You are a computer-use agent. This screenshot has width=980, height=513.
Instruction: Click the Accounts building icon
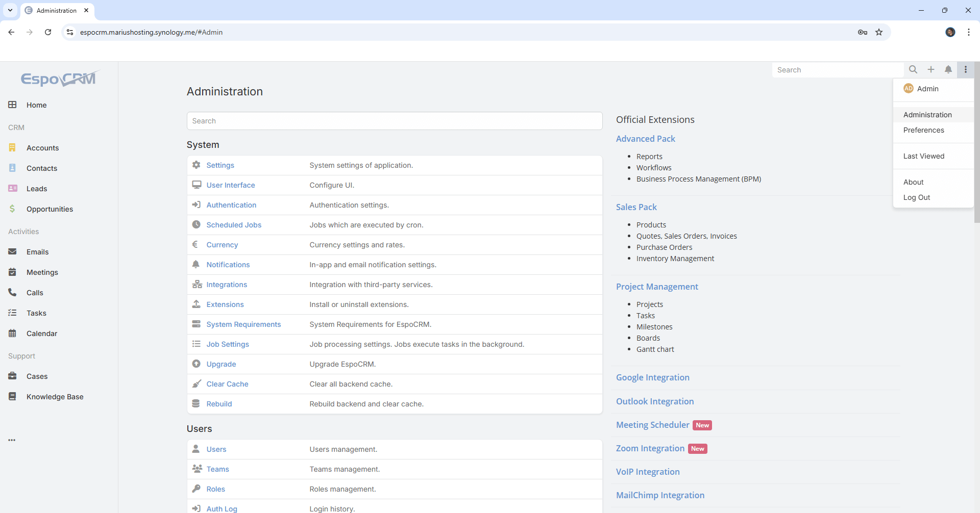click(x=12, y=147)
